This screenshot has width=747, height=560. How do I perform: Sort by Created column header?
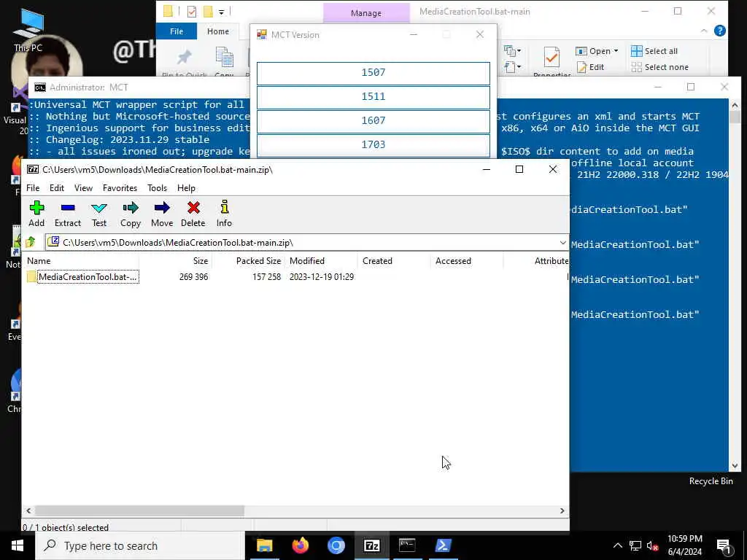click(395, 261)
